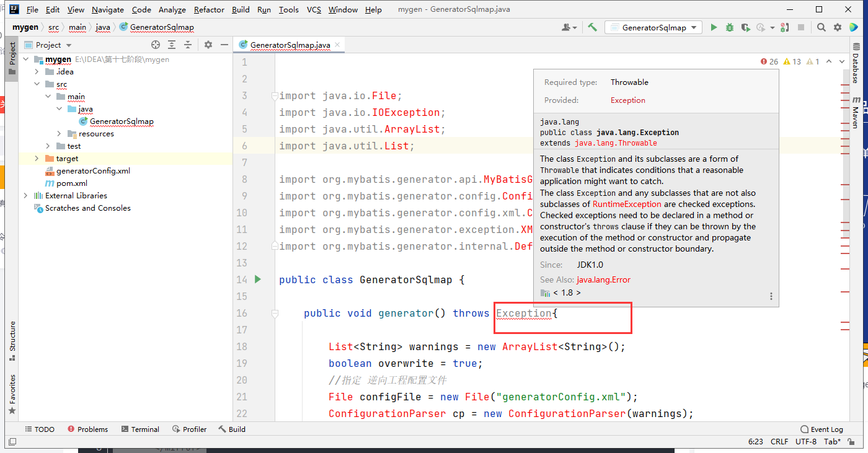868x453 pixels.
Task: Click the run gutter icon on line 14
Action: [x=258, y=279]
